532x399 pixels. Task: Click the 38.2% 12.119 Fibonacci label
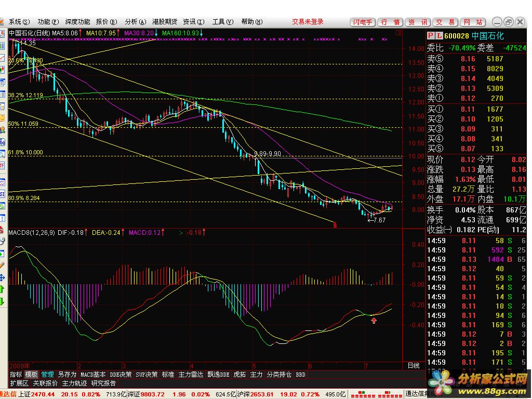tap(26, 96)
